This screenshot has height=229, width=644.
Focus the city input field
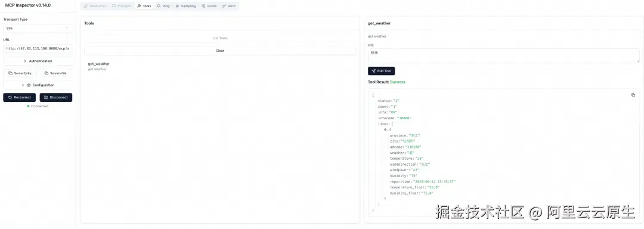[x=503, y=56]
